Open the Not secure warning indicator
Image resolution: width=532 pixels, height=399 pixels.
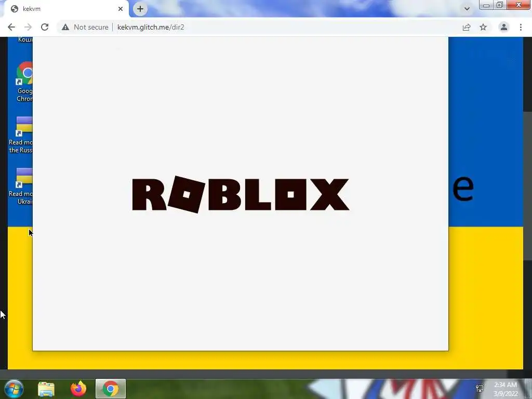(85, 27)
